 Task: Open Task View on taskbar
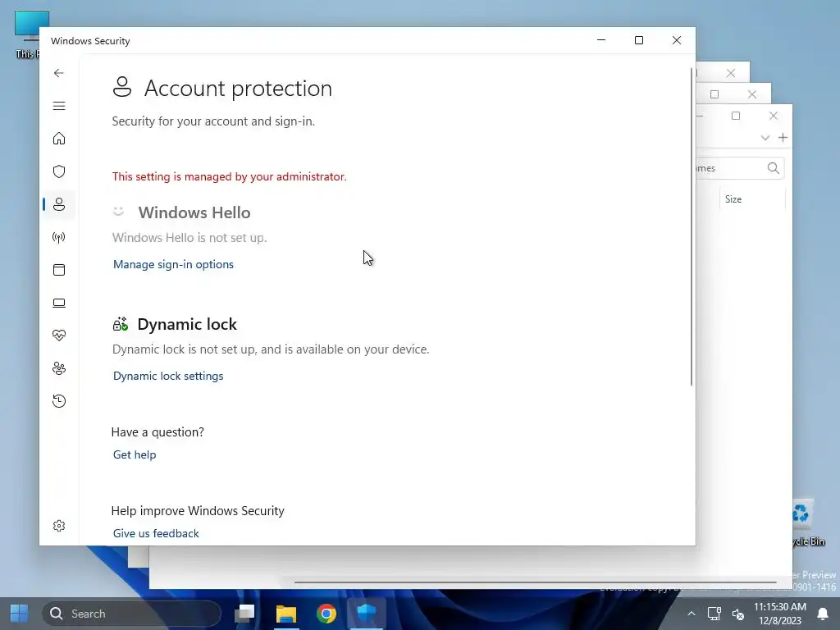click(x=244, y=614)
